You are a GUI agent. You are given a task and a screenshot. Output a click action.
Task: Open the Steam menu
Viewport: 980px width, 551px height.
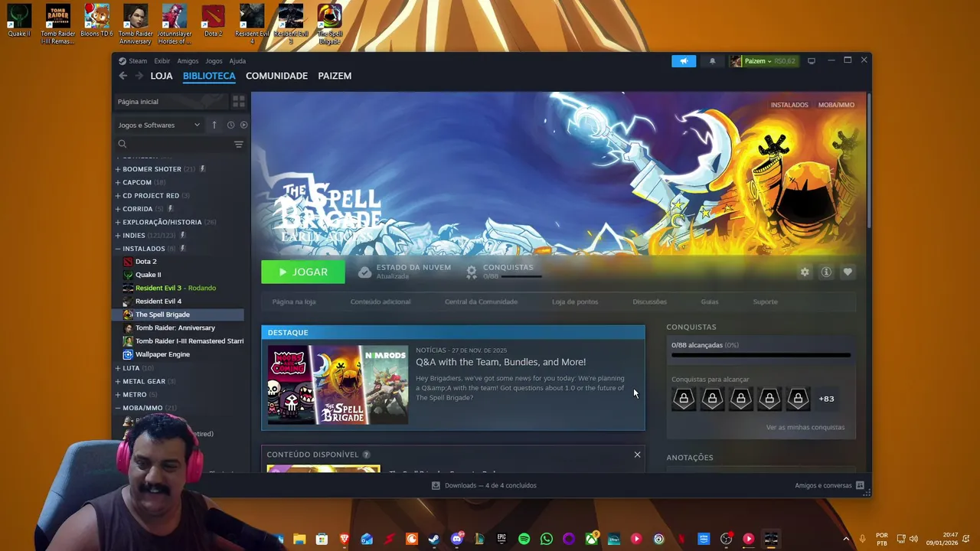pyautogui.click(x=138, y=61)
